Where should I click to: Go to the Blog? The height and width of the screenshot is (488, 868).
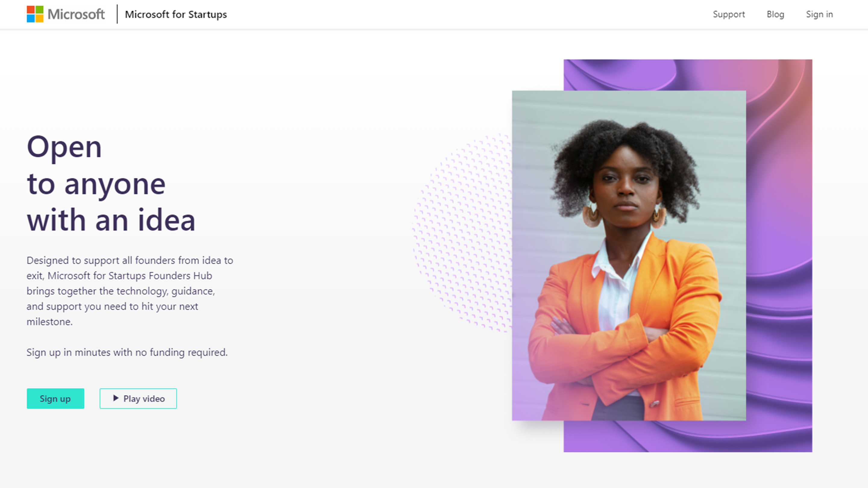[775, 14]
